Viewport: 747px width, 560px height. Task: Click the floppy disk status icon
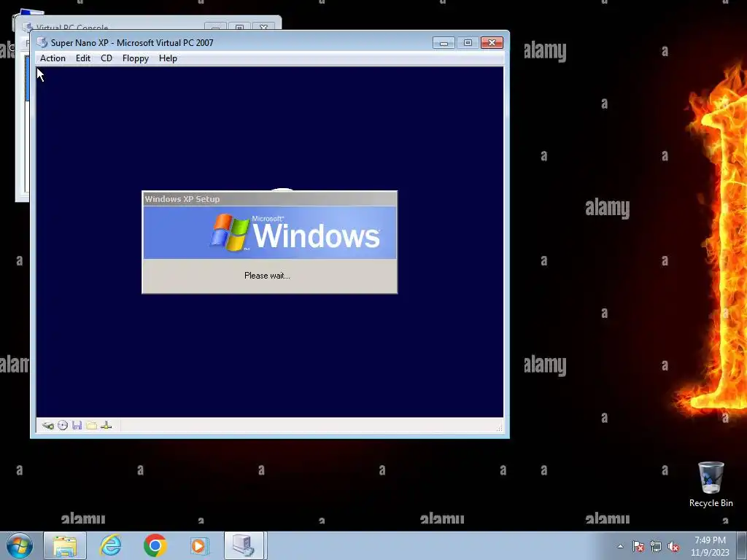pos(77,425)
